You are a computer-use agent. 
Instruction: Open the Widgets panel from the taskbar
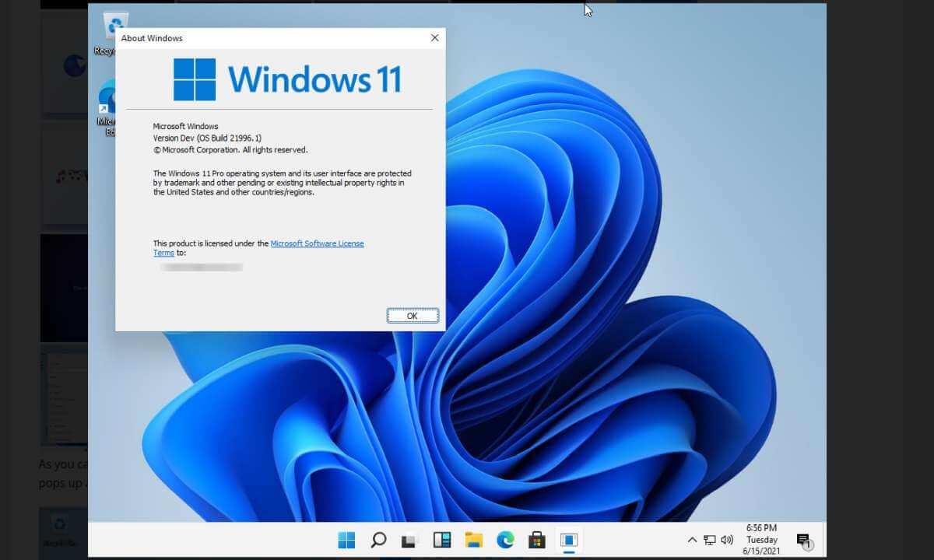(442, 540)
